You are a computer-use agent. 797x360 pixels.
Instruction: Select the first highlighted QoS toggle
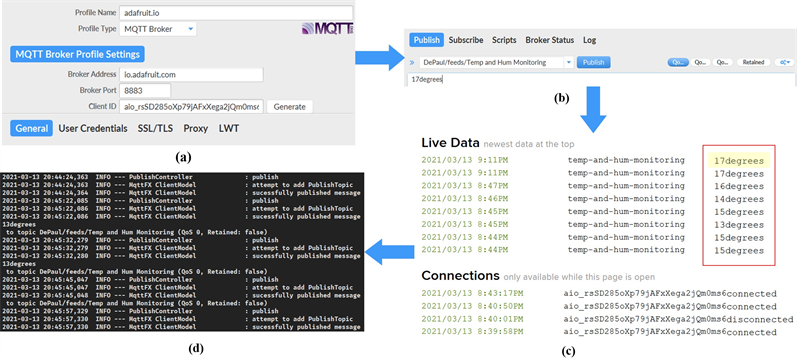678,62
